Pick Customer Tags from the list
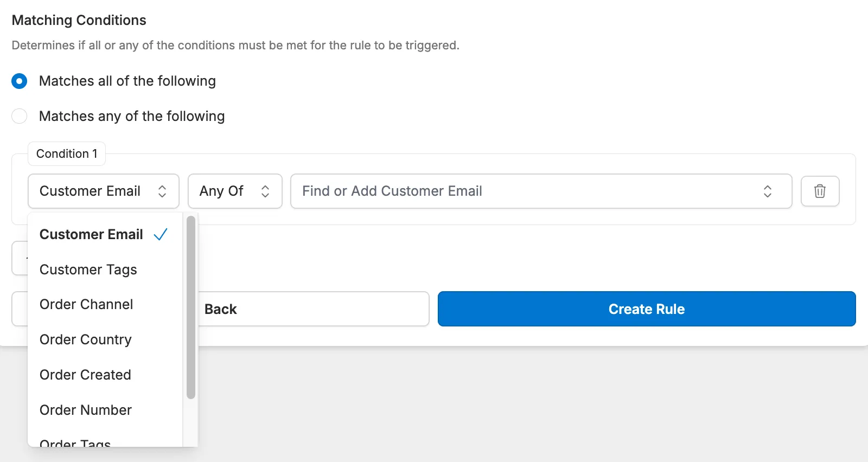Viewport: 868px width, 462px height. pyautogui.click(x=88, y=269)
